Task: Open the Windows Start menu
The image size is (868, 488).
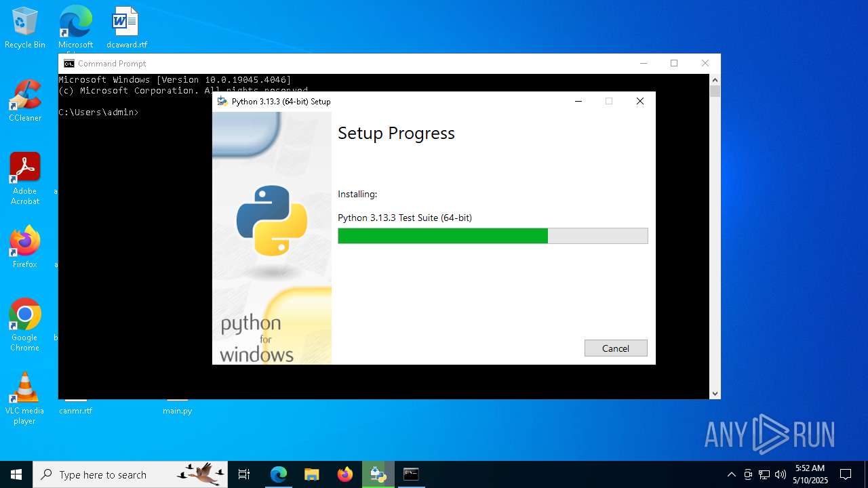Action: [16, 474]
